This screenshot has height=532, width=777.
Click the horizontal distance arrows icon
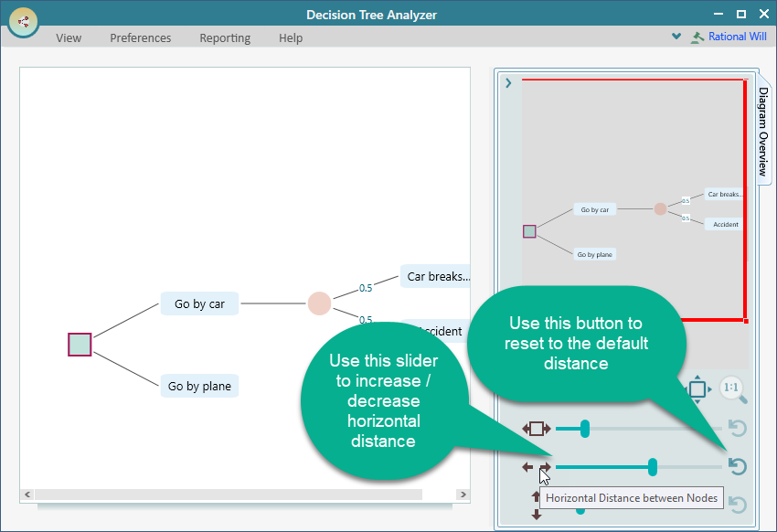click(537, 467)
